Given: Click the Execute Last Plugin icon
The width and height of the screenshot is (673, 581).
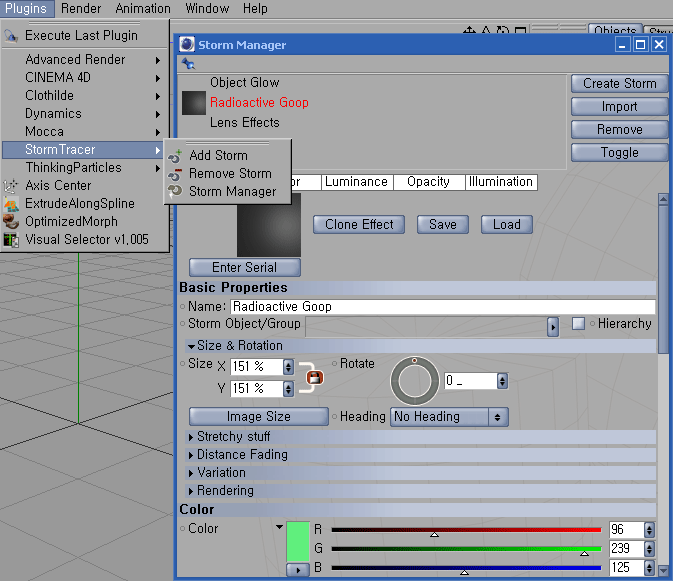Looking at the screenshot, I should (11, 36).
